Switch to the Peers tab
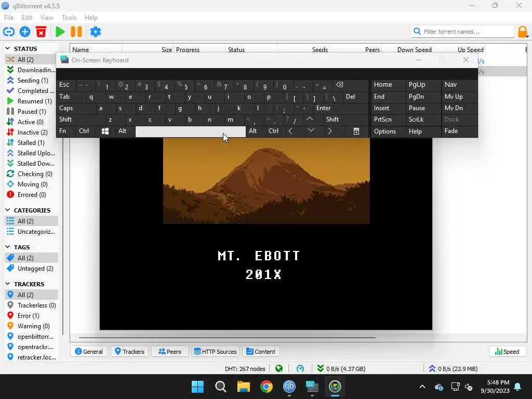The width and height of the screenshot is (532, 399). (x=170, y=352)
